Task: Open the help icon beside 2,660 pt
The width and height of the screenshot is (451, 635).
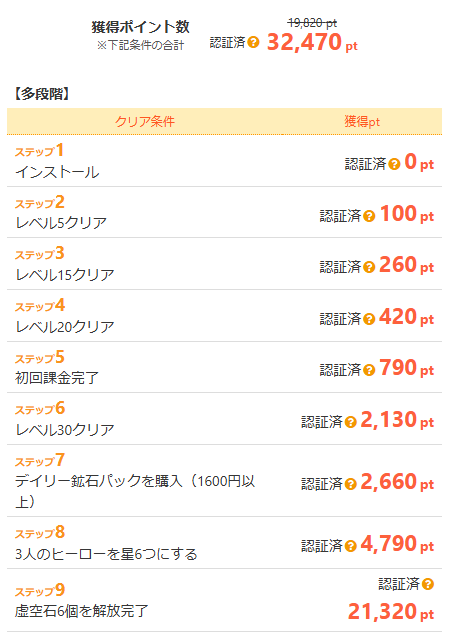Action: (x=351, y=484)
